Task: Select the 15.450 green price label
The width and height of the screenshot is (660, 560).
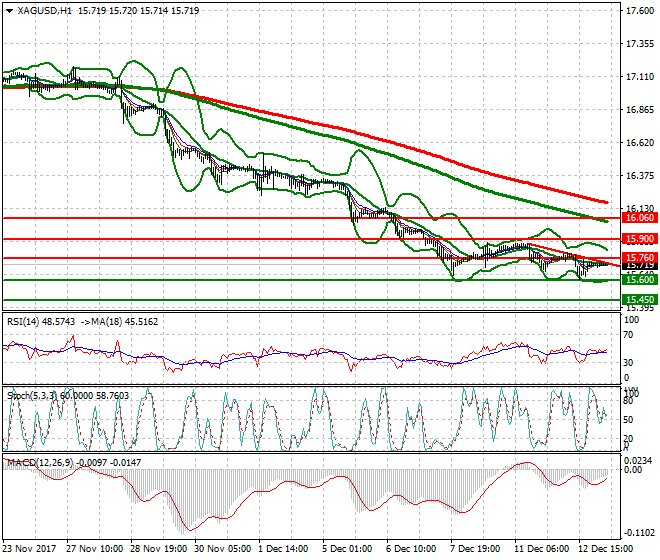Action: tap(638, 299)
